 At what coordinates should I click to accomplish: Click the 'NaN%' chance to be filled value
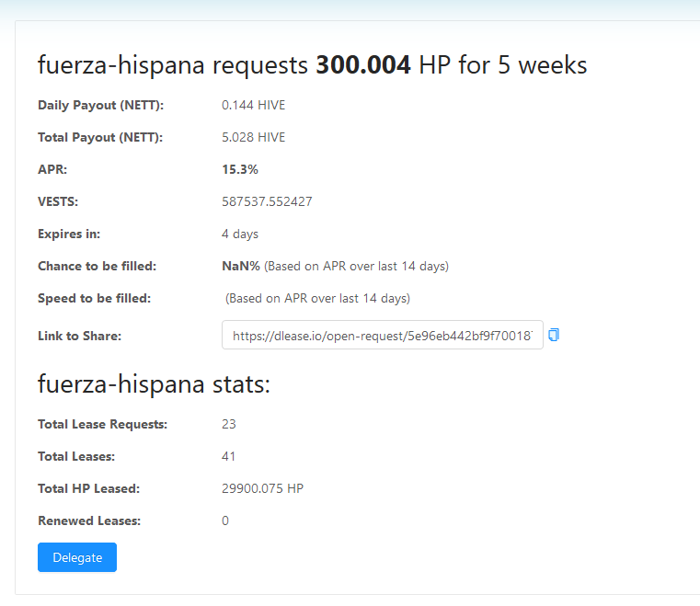click(241, 266)
